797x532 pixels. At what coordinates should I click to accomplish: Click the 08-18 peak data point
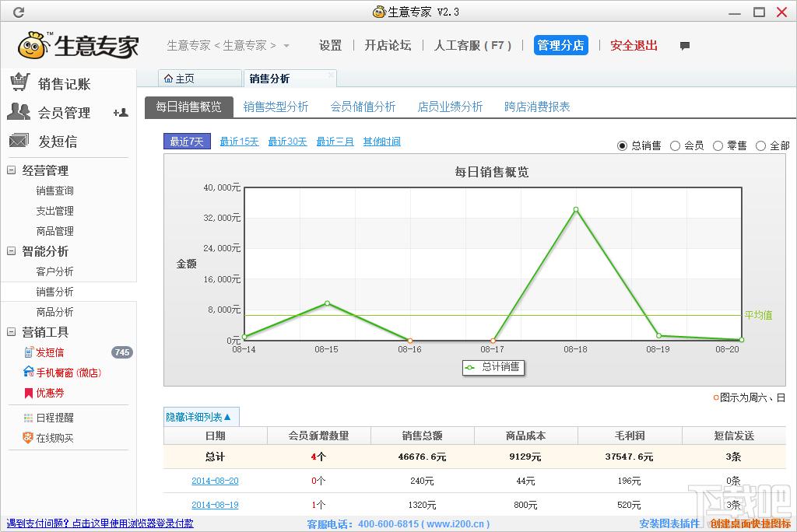(x=576, y=209)
